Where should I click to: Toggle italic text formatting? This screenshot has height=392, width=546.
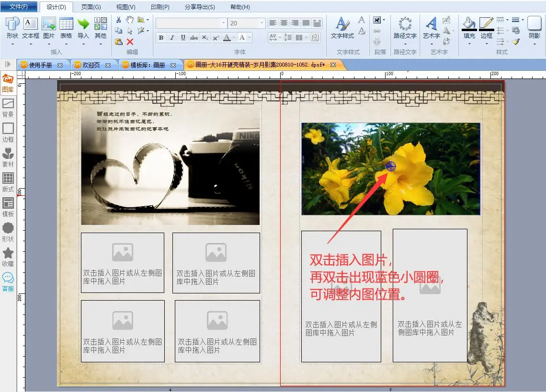tap(172, 38)
